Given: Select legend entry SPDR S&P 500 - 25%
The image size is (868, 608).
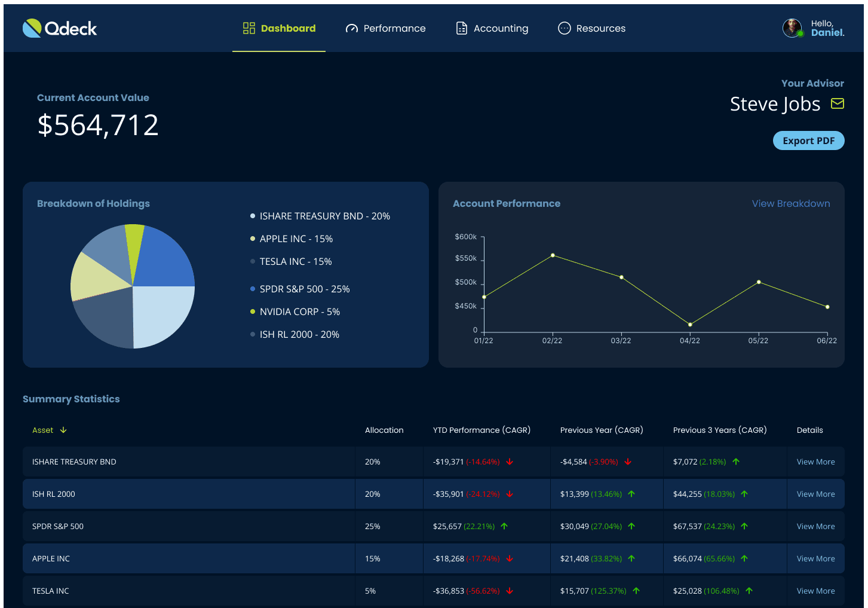Looking at the screenshot, I should click(300, 289).
